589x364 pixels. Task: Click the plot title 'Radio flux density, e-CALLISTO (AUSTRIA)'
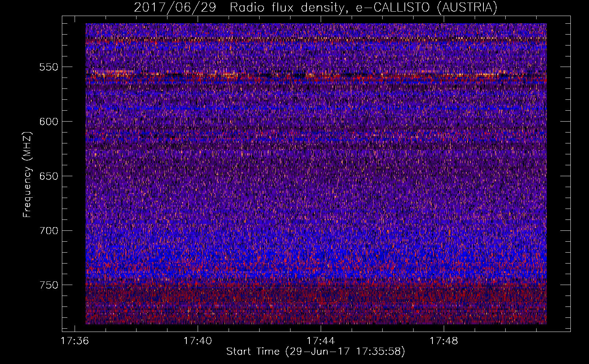point(363,8)
